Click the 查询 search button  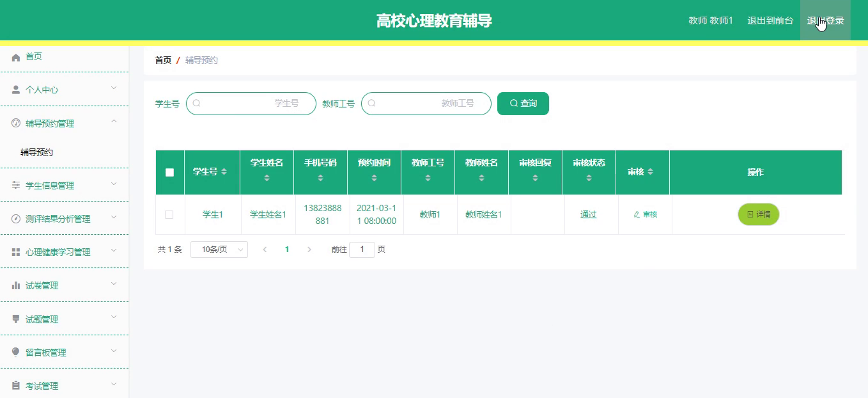pos(523,104)
